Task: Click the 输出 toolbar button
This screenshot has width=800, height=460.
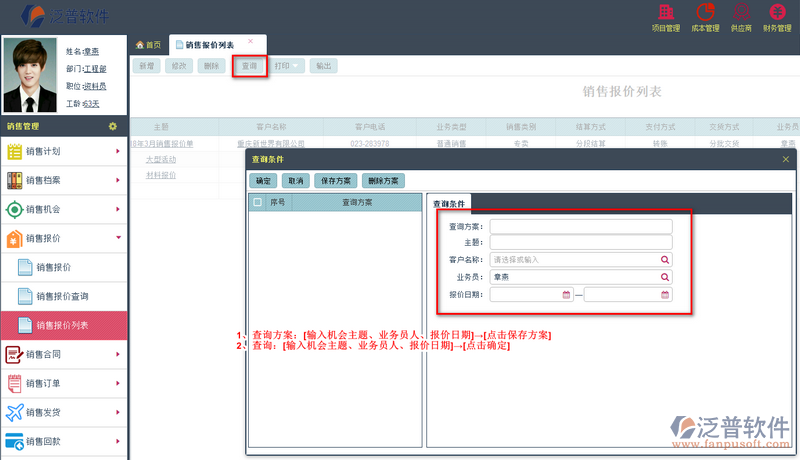Action: 323,66
